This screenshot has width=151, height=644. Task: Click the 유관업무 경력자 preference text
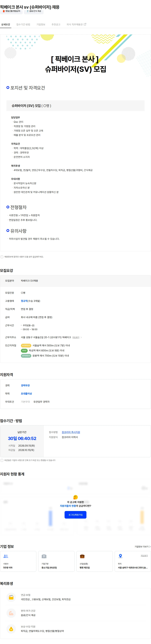(41, 402)
